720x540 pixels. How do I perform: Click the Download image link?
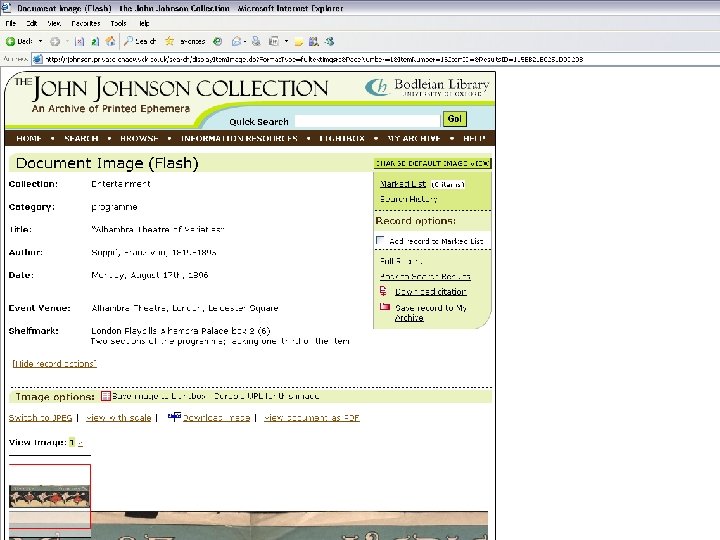click(x=216, y=418)
